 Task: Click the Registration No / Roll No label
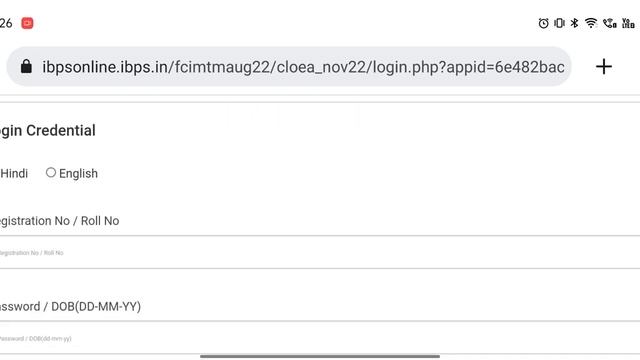tap(60, 221)
